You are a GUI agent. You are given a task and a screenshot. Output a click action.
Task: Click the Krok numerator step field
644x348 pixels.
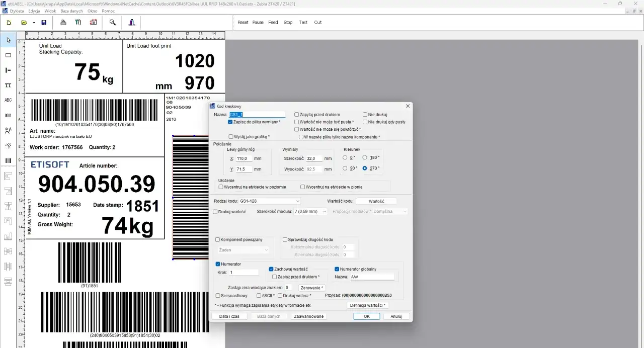244,273
